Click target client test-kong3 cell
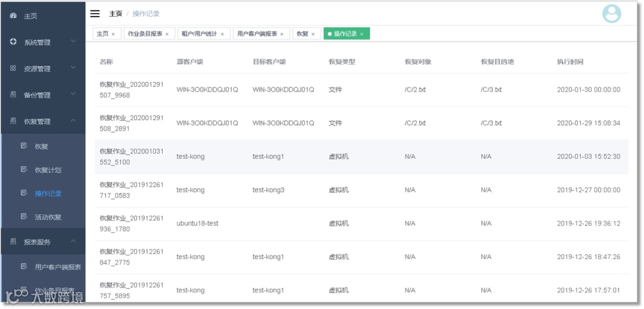 (x=268, y=190)
